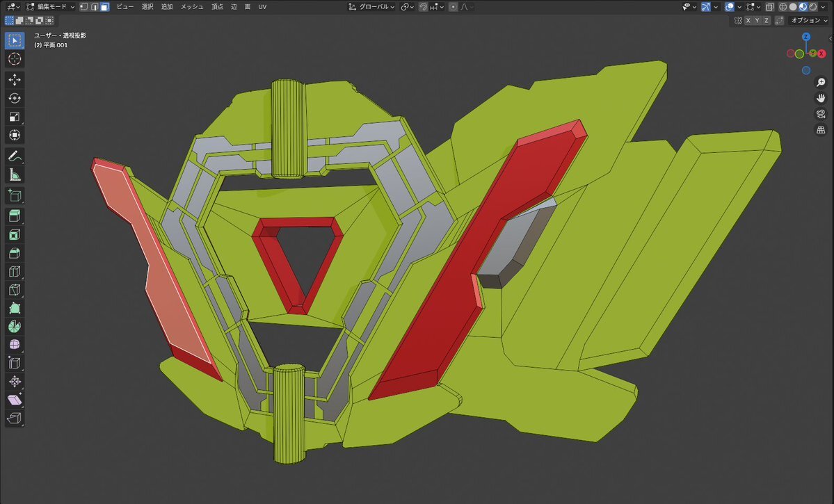Image resolution: width=834 pixels, height=504 pixels.
Task: Choose the Measure tool
Action: coord(15,174)
